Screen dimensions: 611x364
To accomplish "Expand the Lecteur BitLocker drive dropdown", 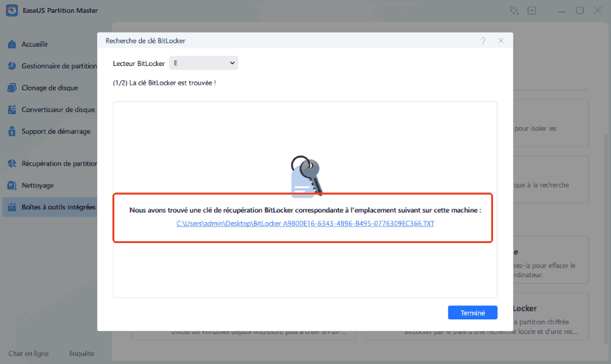I will pyautogui.click(x=203, y=63).
